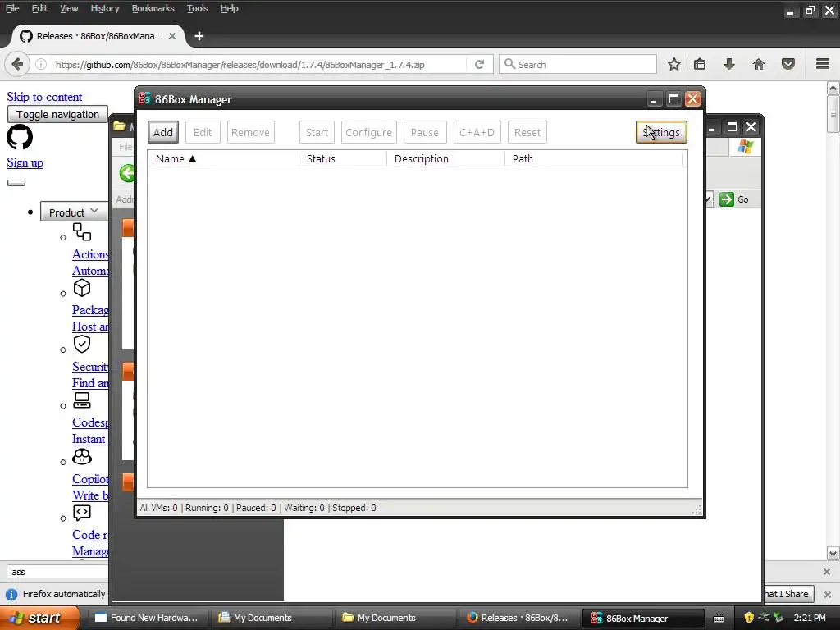Click the C+A+D button
This screenshot has width=840, height=630.
[x=477, y=132]
